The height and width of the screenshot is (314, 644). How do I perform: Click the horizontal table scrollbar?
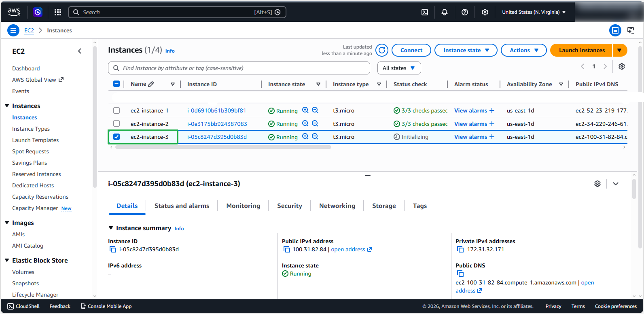(223, 147)
